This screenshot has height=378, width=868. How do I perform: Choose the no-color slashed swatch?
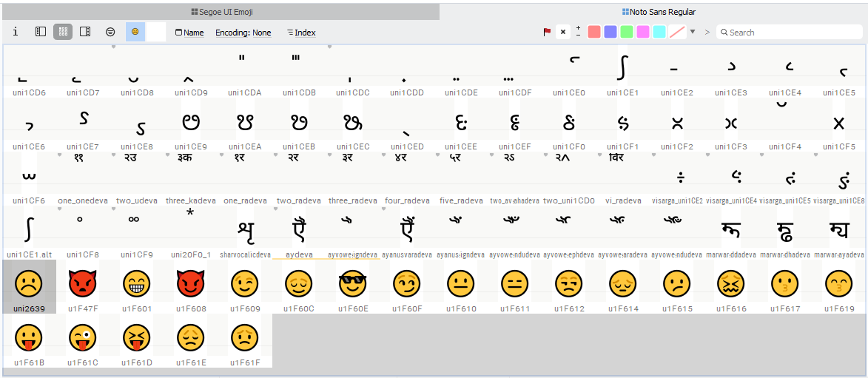[678, 32]
